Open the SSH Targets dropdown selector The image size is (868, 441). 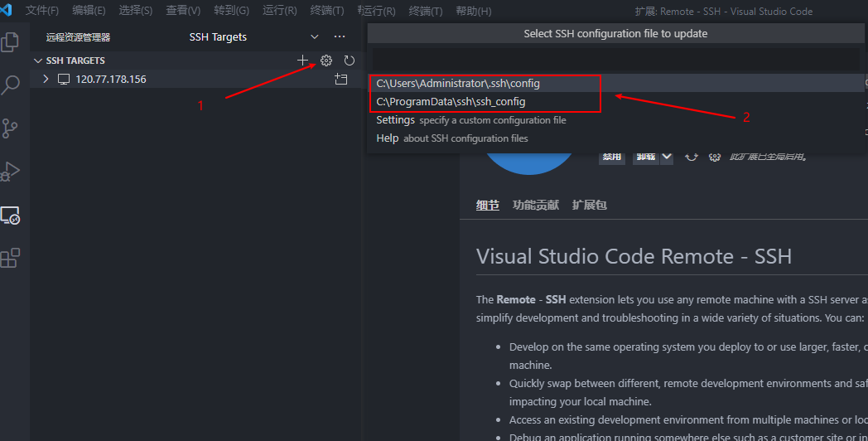[x=253, y=37]
